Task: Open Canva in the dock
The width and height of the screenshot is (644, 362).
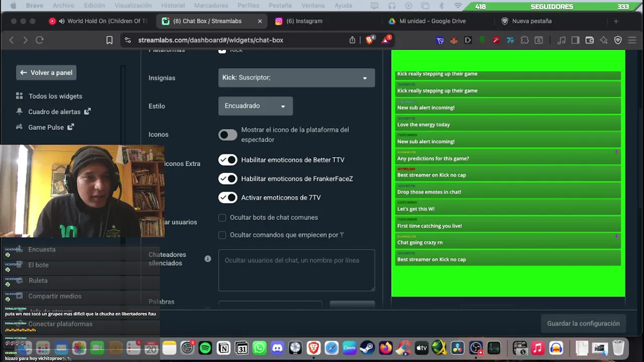Action: tap(349, 348)
